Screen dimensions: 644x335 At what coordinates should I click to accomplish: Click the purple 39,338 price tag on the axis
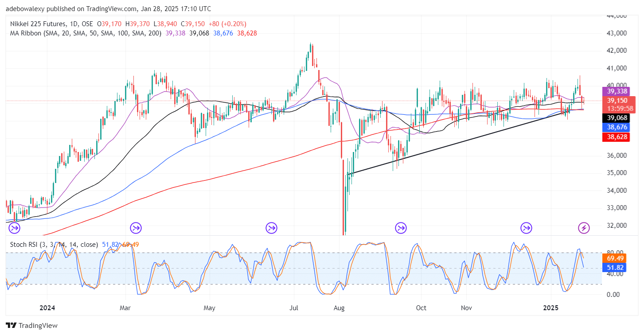(x=616, y=91)
